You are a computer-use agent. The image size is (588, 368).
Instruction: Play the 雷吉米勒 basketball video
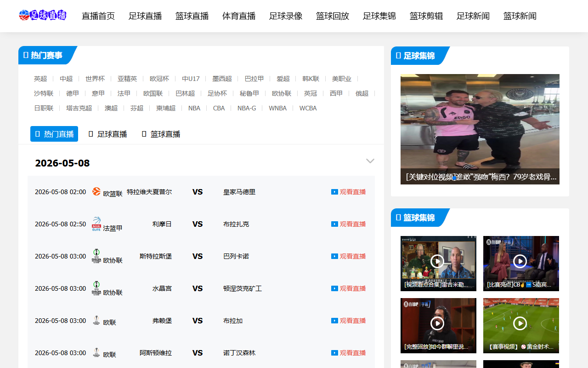437,262
